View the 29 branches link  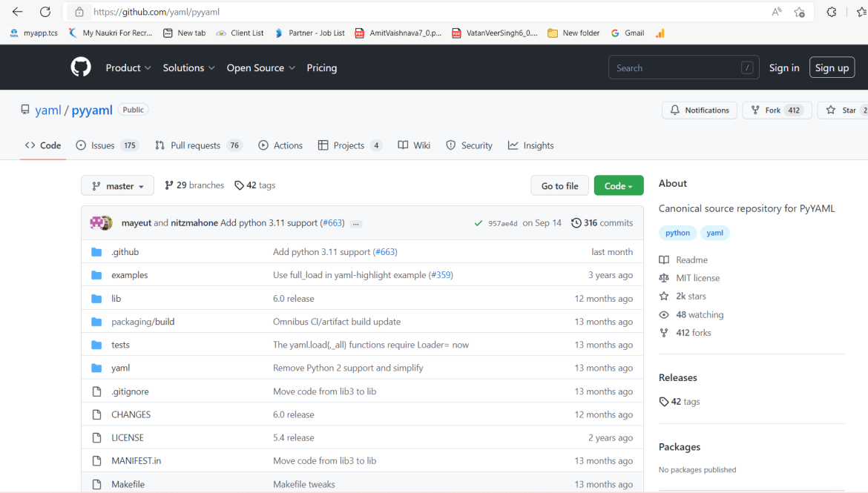pos(194,185)
